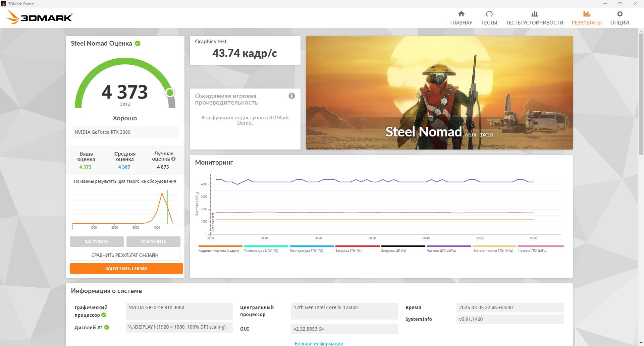Click the GUI version v2.32.8853 64

344,329
